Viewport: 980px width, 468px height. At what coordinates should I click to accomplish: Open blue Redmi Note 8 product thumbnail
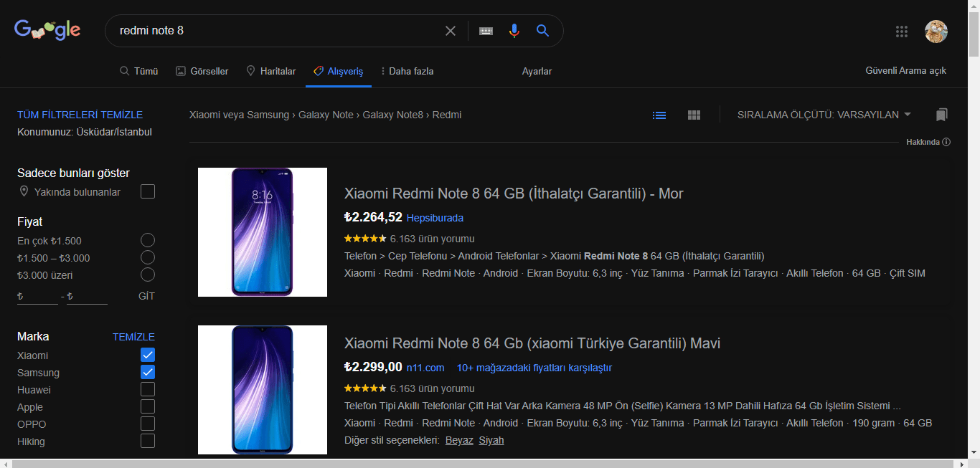263,390
